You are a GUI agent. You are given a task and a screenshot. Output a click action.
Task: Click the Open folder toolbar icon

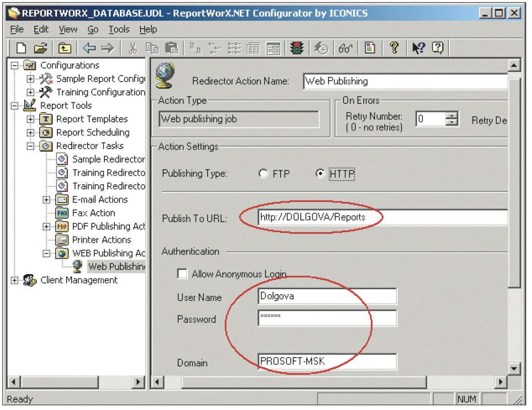[40, 48]
